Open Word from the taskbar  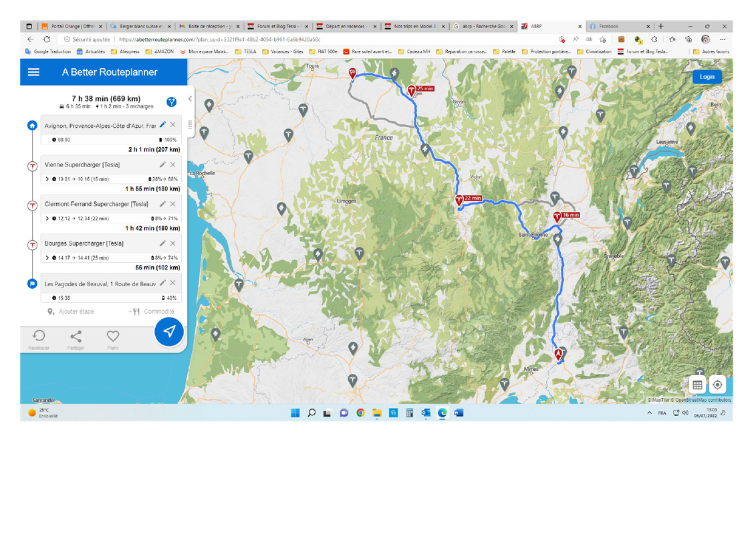pyautogui.click(x=459, y=413)
